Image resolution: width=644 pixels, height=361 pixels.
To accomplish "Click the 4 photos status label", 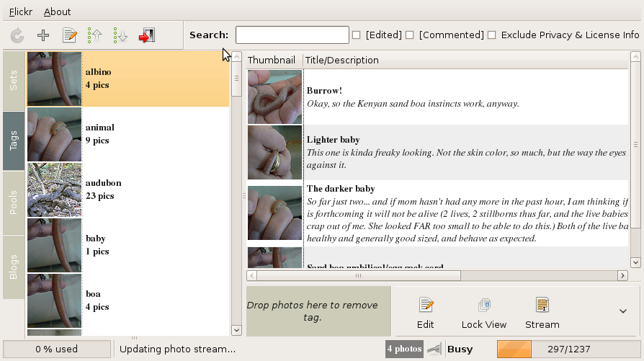I will [404, 349].
